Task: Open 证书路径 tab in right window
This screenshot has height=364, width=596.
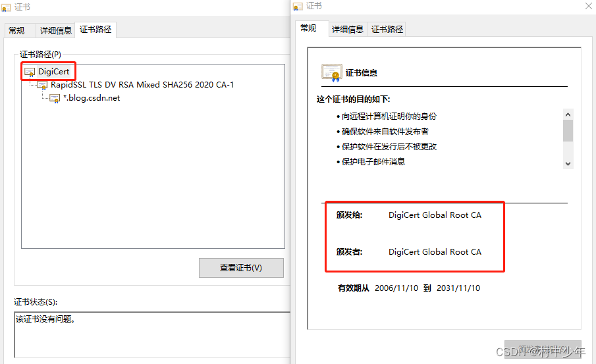Action: tap(387, 29)
